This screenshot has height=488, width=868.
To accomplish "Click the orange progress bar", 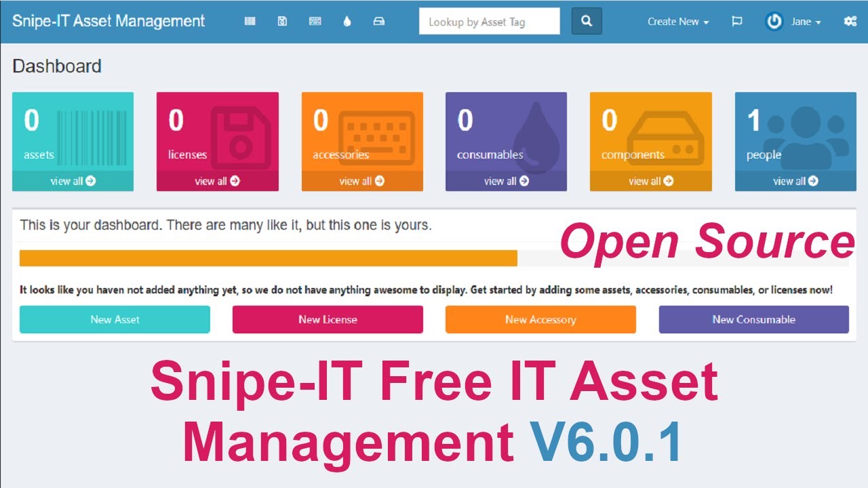I will coord(269,258).
